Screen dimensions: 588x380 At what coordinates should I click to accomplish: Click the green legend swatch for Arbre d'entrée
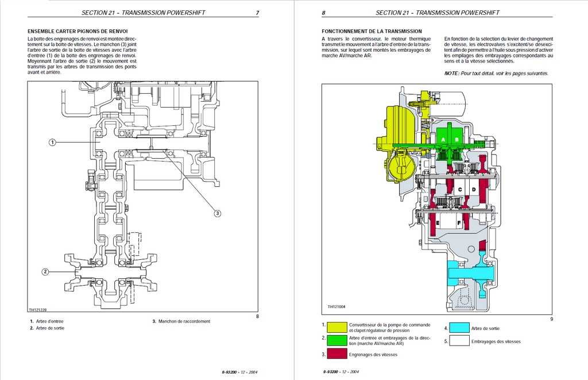pyautogui.click(x=336, y=340)
